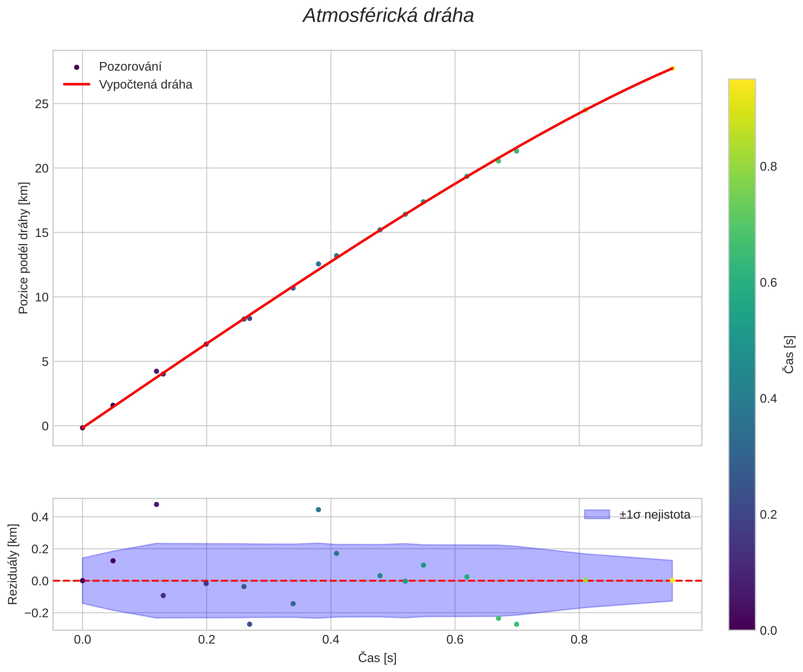Click the red 'Vypočtená dráha' legend line
Image resolution: width=803 pixels, height=672 pixels.
pos(76,84)
